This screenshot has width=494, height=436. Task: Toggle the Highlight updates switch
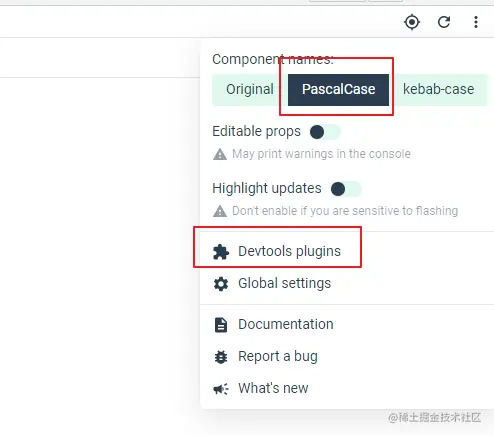click(346, 189)
